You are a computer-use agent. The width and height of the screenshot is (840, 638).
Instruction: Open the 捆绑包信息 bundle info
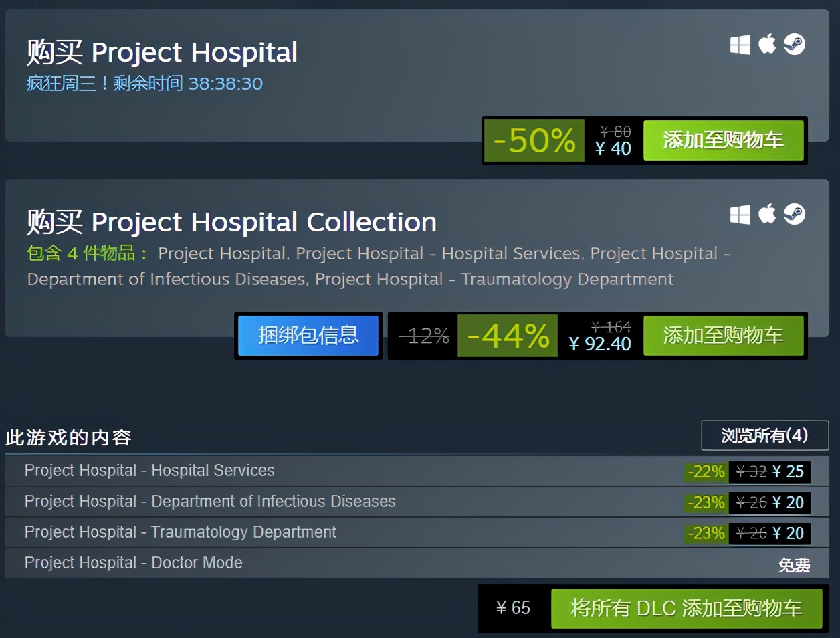308,336
